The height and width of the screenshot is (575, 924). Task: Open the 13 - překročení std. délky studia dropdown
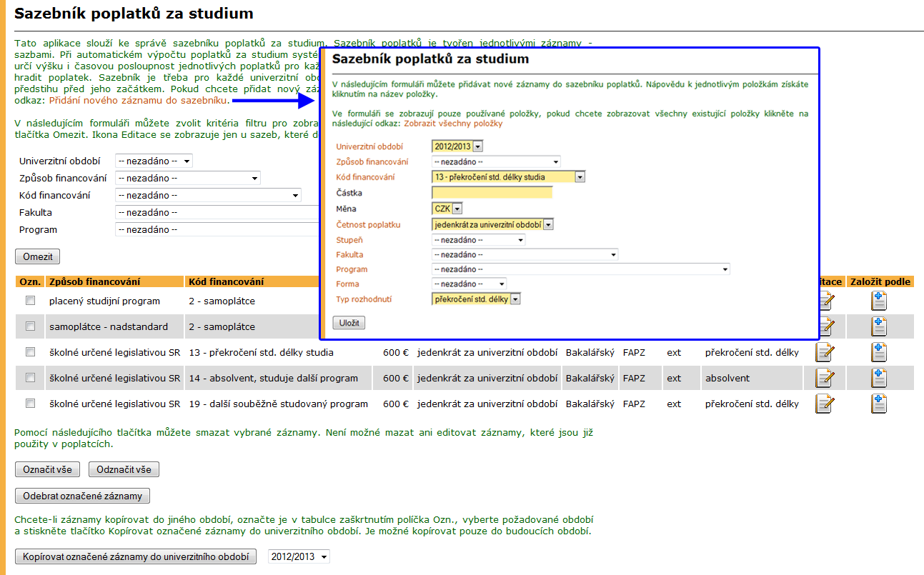[509, 177]
